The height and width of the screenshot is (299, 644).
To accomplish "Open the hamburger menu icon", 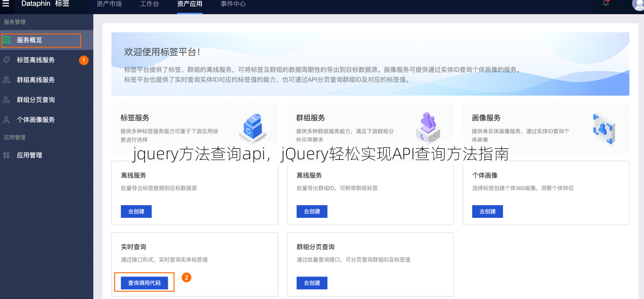I will (x=5, y=4).
